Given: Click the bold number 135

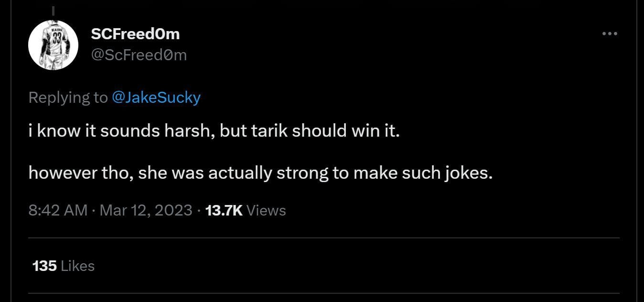Looking at the screenshot, I should (x=45, y=266).
